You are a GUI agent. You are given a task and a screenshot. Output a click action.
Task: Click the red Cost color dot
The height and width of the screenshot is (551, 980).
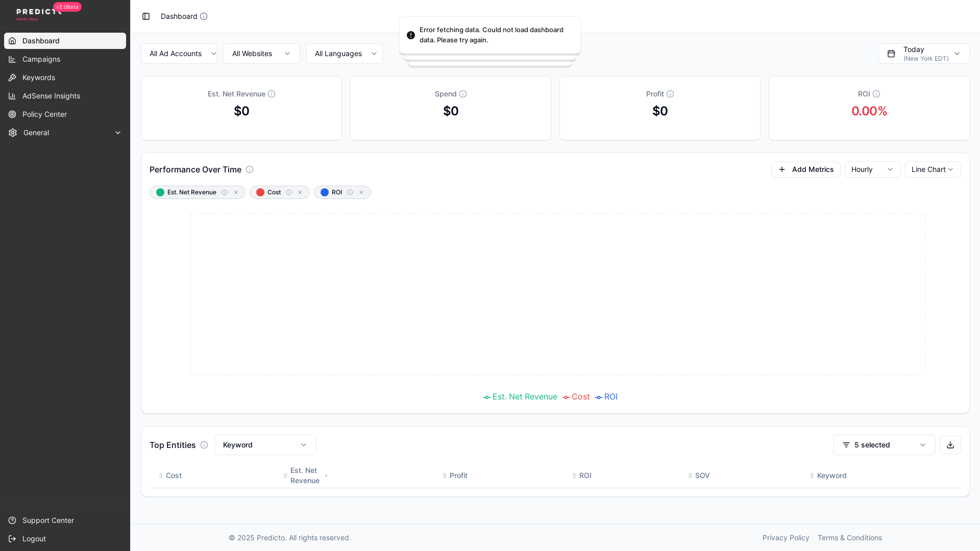[x=260, y=192]
